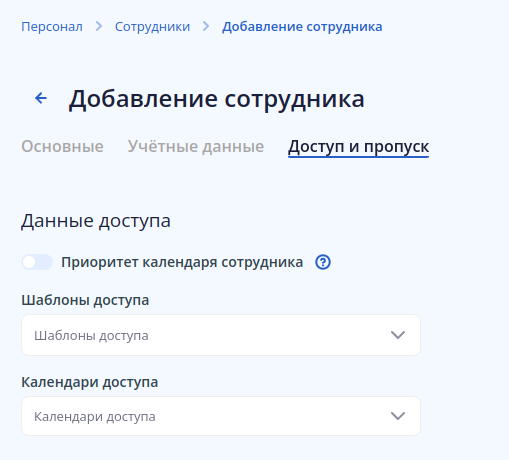The image size is (509, 460).
Task: Click the Шаблоны доступа field label
Action: [85, 300]
